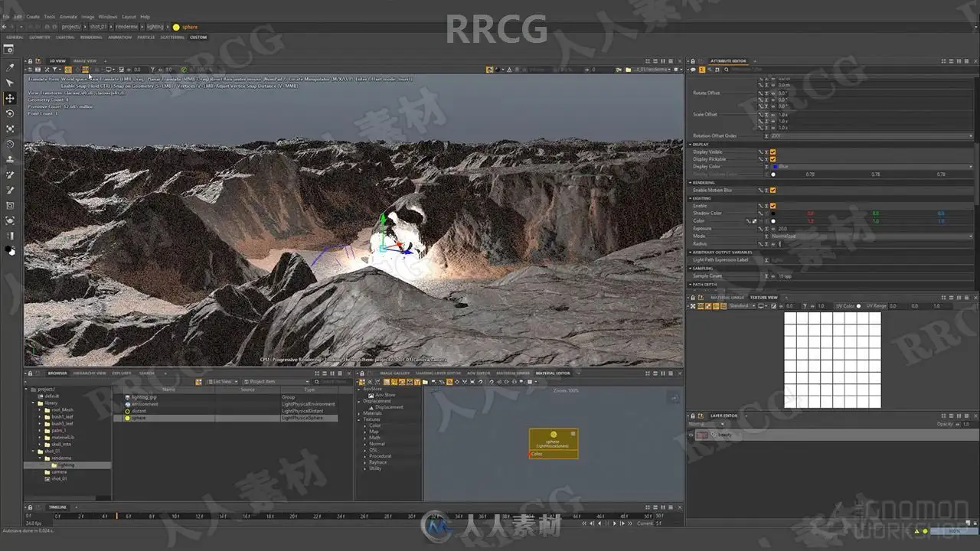Open the magnifier search icon in Attribute Editor
The height and width of the screenshot is (551, 980).
pos(726,70)
